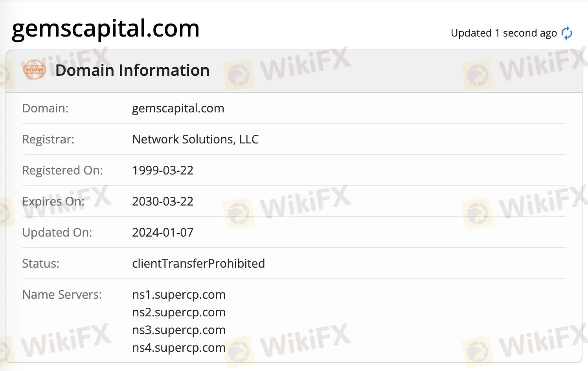The height and width of the screenshot is (371, 588).
Task: Click the ns4.supercp.com name server
Action: 178,347
